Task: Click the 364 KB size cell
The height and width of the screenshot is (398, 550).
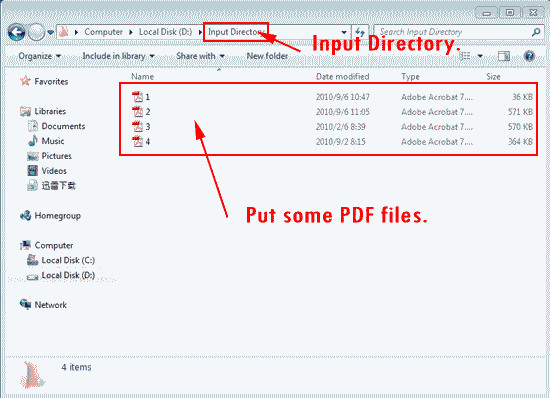Action: [521, 142]
